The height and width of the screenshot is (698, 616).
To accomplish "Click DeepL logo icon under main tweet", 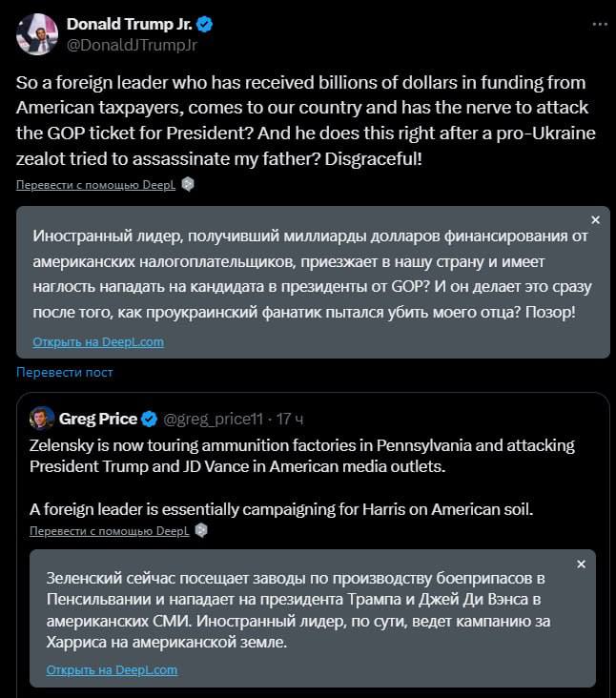I will pos(188,185).
